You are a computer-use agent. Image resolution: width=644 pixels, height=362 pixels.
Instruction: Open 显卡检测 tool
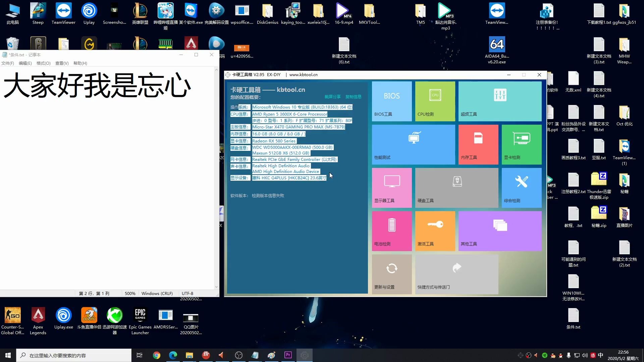coord(522,144)
